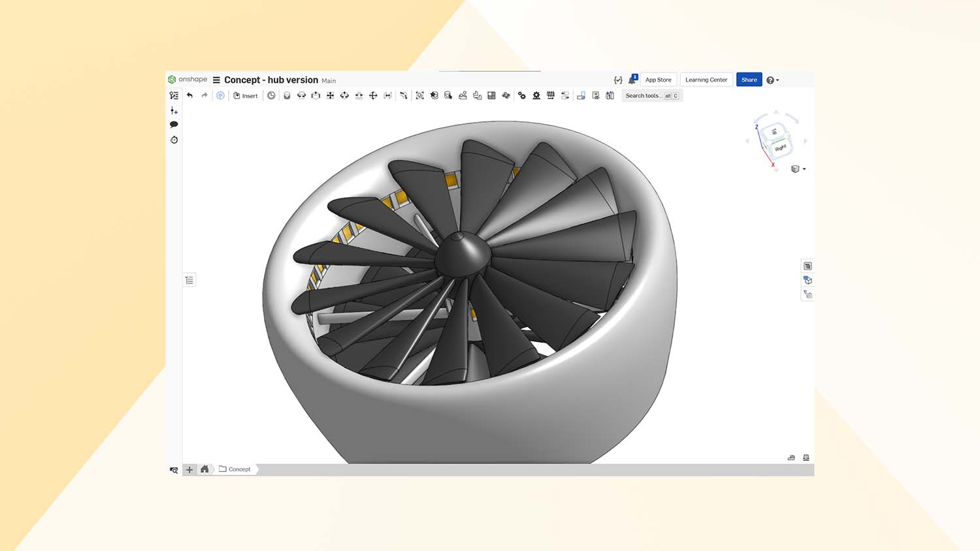Open the hamburger document menu
This screenshot has height=551, width=980.
216,80
